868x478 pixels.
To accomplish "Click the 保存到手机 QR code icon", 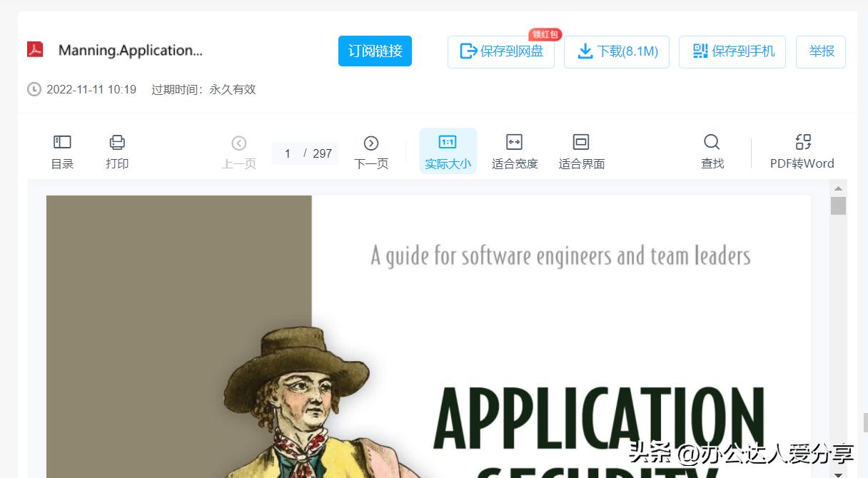I will pos(732,51).
